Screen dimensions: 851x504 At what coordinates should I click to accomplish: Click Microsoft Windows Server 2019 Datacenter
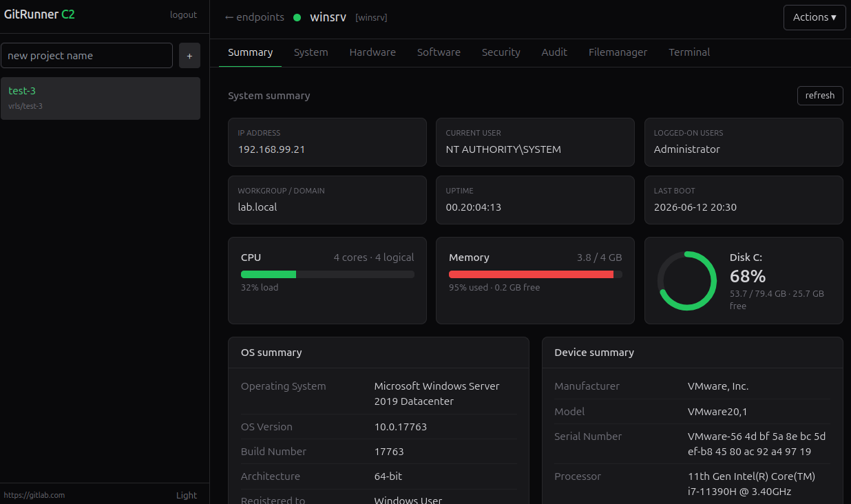(x=437, y=394)
